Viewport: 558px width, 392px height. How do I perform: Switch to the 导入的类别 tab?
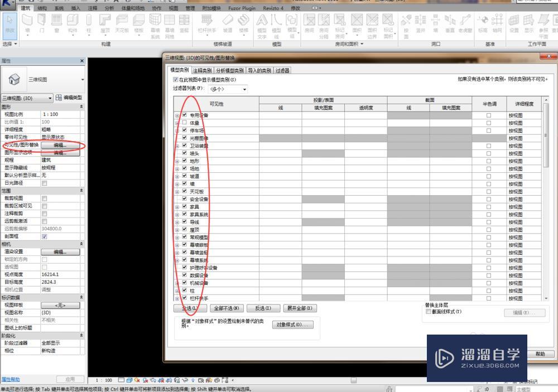(259, 70)
